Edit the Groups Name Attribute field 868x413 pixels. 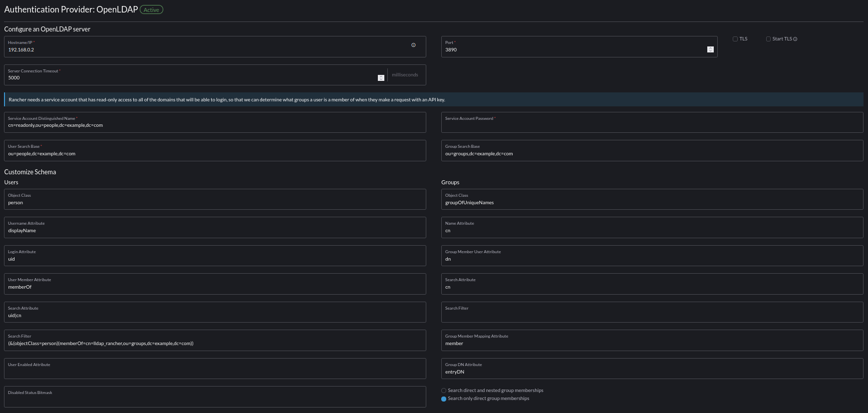click(x=652, y=227)
